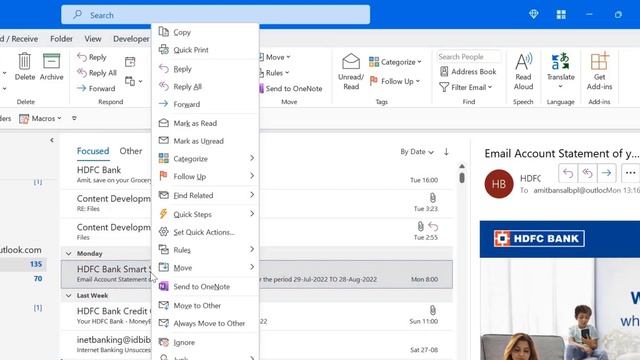Switch to Focused inbox tab
640x360 pixels.
93,151
